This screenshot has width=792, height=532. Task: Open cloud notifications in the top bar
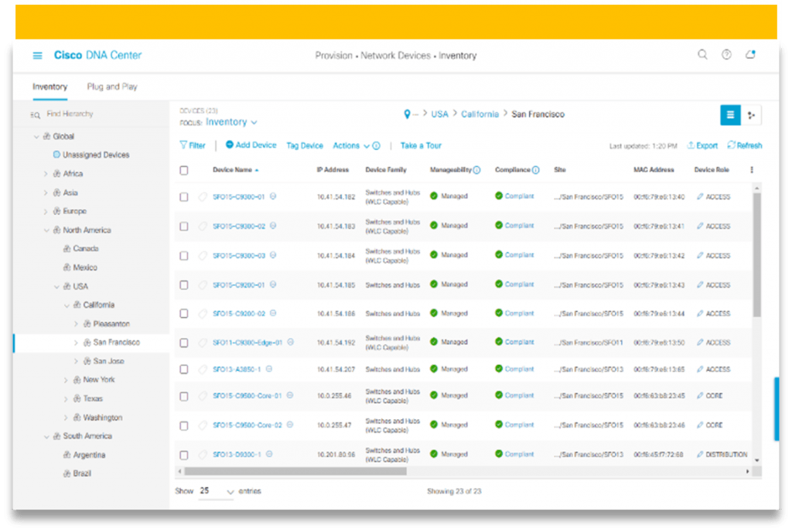coord(750,55)
